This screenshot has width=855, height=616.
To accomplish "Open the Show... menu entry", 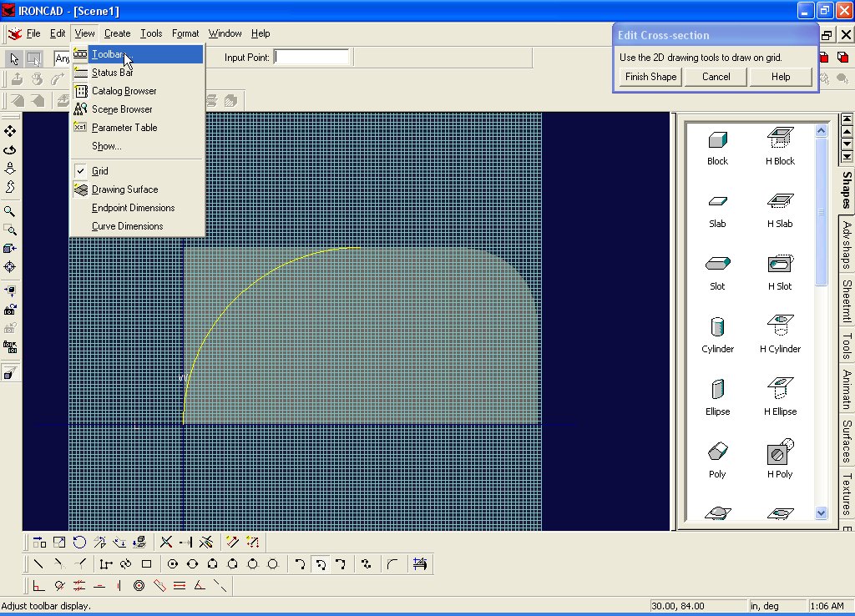I will (138, 146).
